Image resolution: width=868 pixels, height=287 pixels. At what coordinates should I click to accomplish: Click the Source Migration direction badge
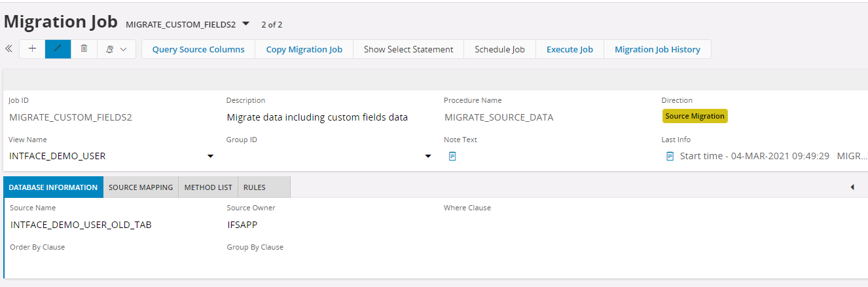[695, 116]
